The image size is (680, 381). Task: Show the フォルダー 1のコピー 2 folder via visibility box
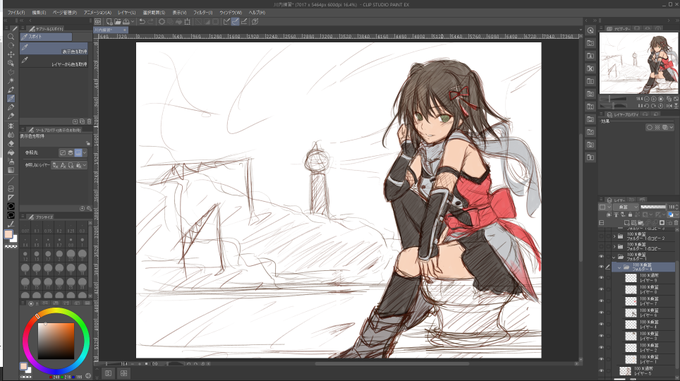coord(601,236)
